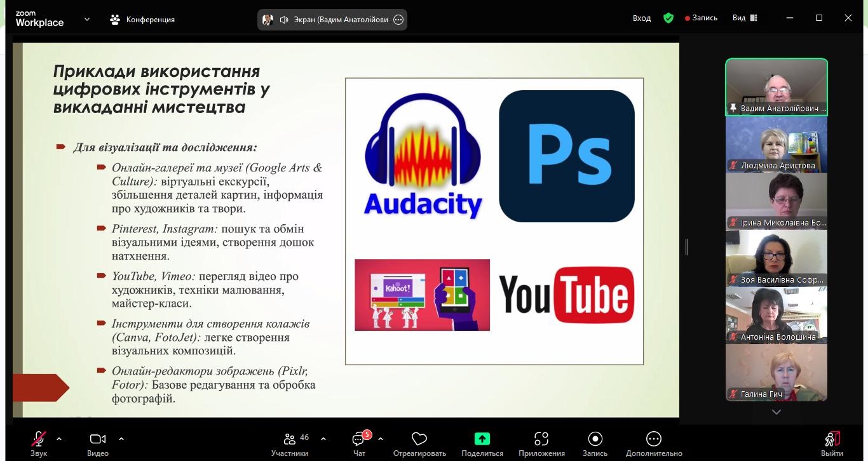Open the Вид view layout menu
Screen dimensions: 868x461
745,18
